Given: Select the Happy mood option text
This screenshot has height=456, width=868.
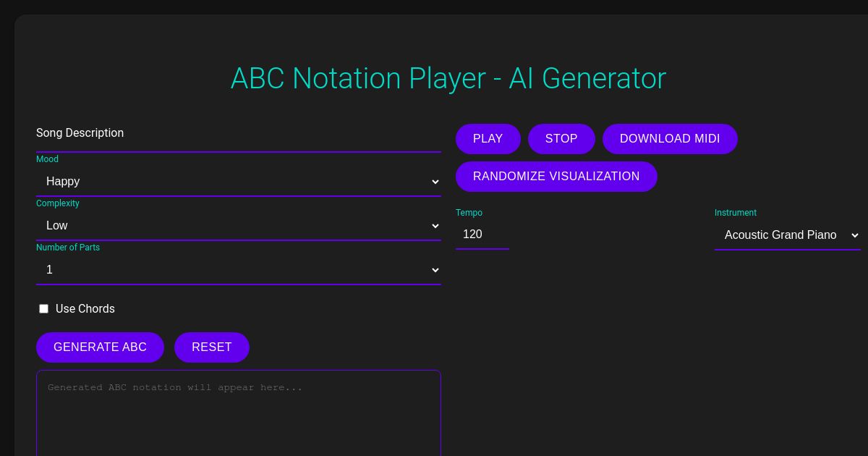Looking at the screenshot, I should 63,182.
